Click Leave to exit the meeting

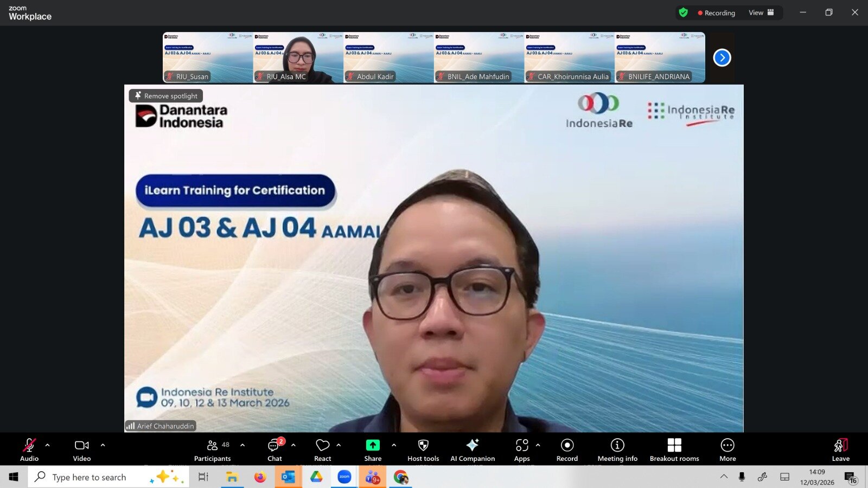click(840, 450)
